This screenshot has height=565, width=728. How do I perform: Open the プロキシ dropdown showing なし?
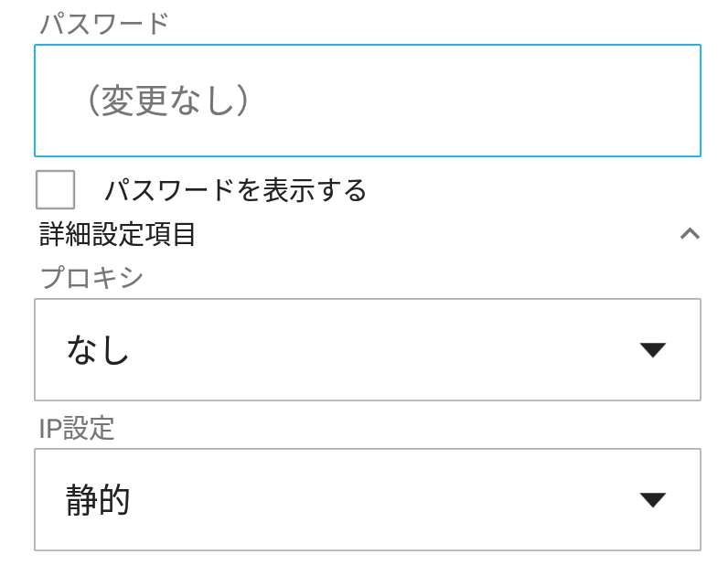coord(368,349)
